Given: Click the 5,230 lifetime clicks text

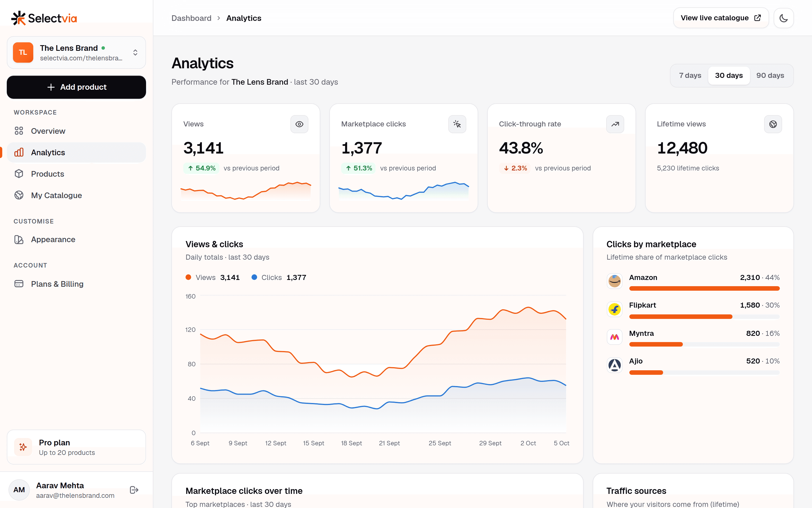Looking at the screenshot, I should coord(688,168).
